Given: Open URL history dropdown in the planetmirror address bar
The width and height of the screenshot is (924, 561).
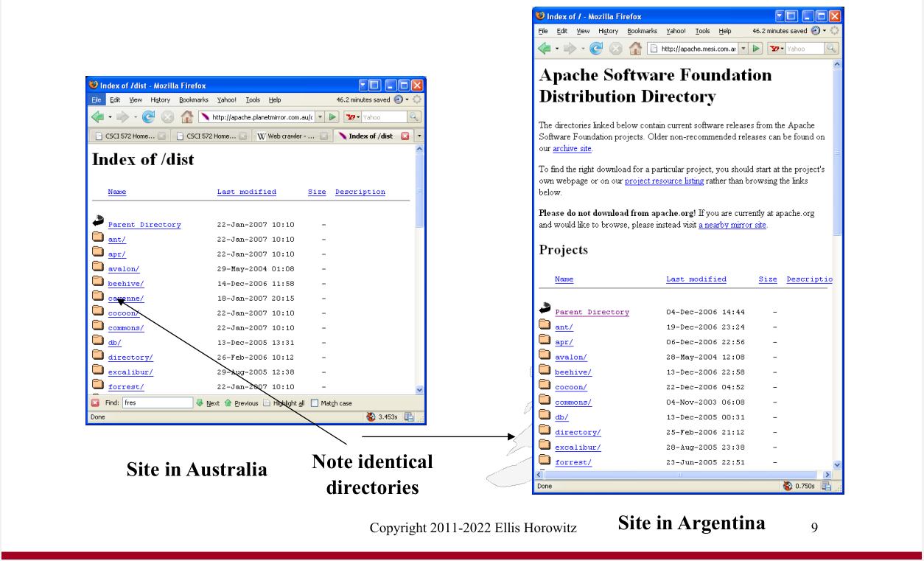Looking at the screenshot, I should coord(320,117).
